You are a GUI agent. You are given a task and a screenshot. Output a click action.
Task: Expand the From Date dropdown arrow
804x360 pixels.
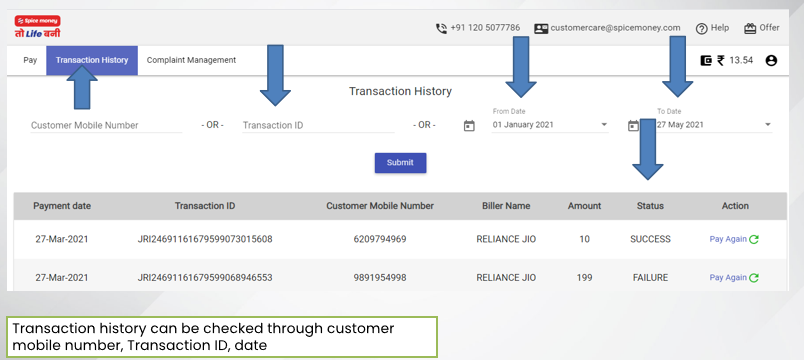point(604,125)
